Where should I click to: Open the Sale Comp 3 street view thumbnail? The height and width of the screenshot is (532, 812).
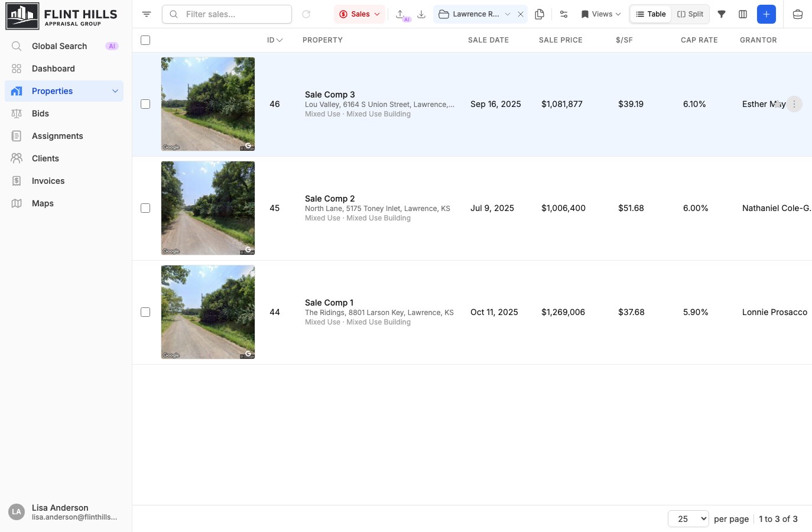[x=208, y=104]
